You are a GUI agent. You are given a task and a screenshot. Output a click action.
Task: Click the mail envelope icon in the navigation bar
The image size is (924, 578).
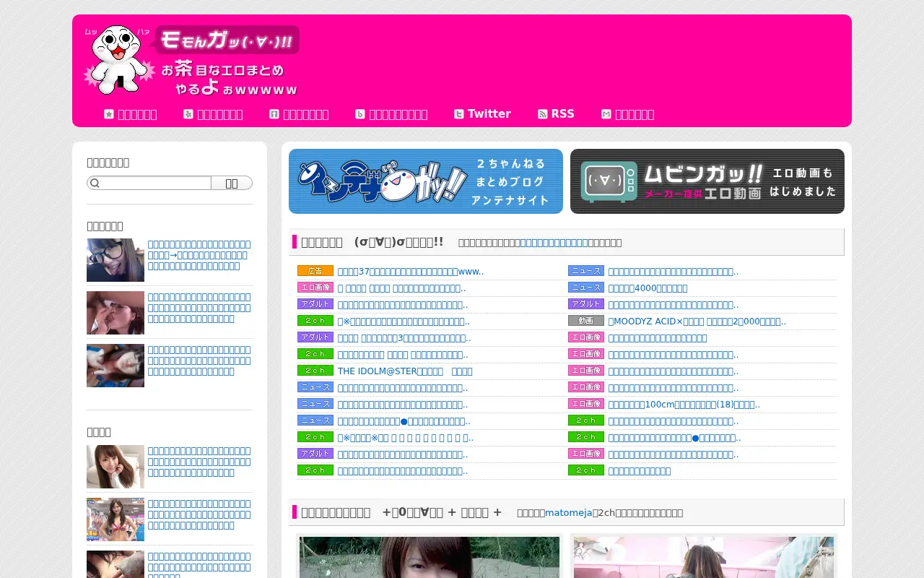click(606, 114)
